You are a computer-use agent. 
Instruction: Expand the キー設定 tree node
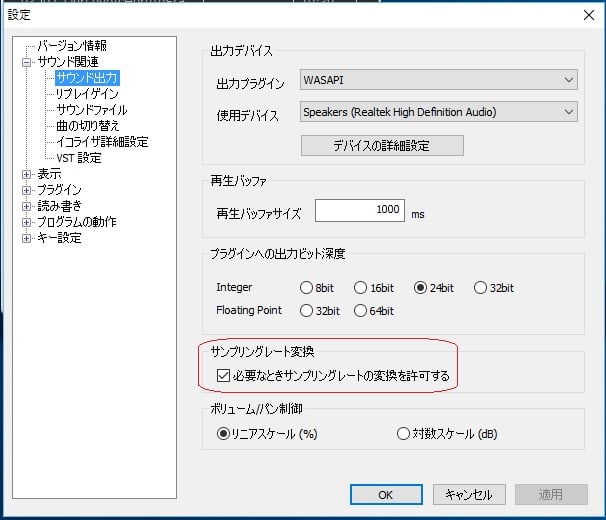[26, 238]
